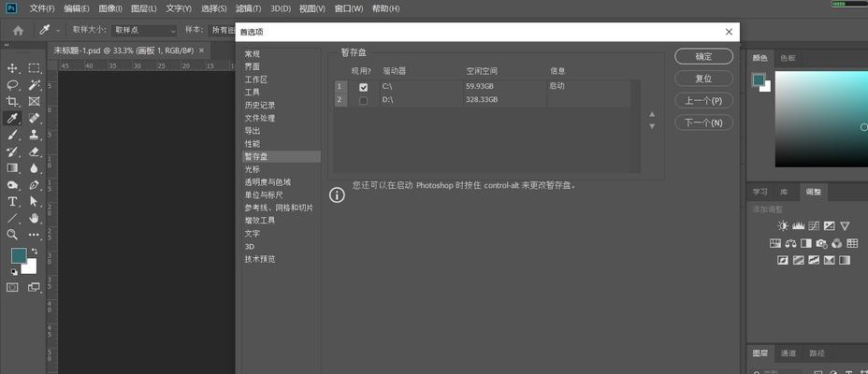Add a Black & White adjustment
The image size is (868, 374).
tap(806, 243)
